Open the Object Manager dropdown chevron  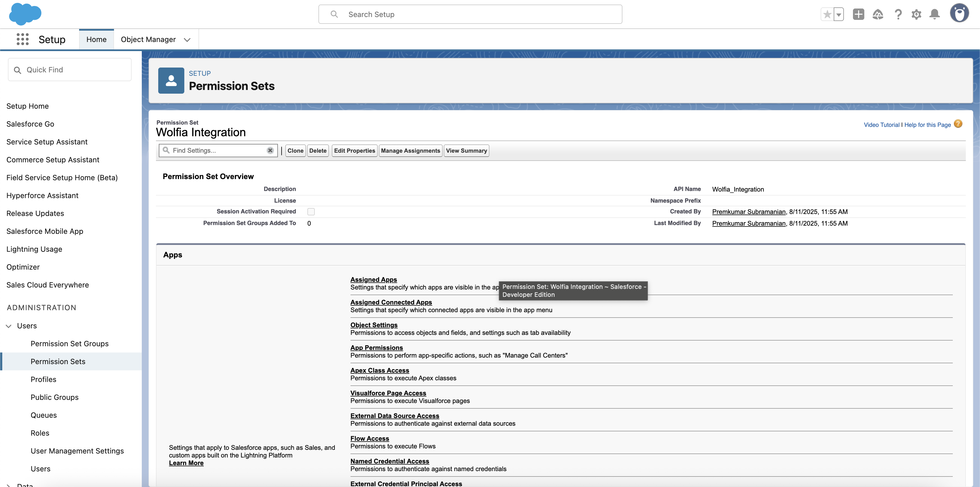coord(187,39)
